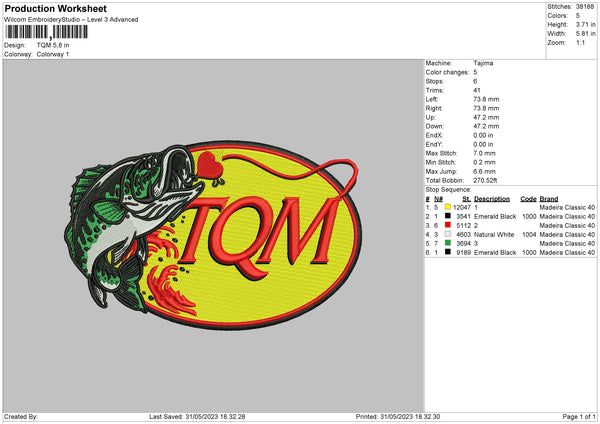The height and width of the screenshot is (424, 600).
Task: Click the Max Stitch value '7.0 mm'
Action: click(484, 153)
